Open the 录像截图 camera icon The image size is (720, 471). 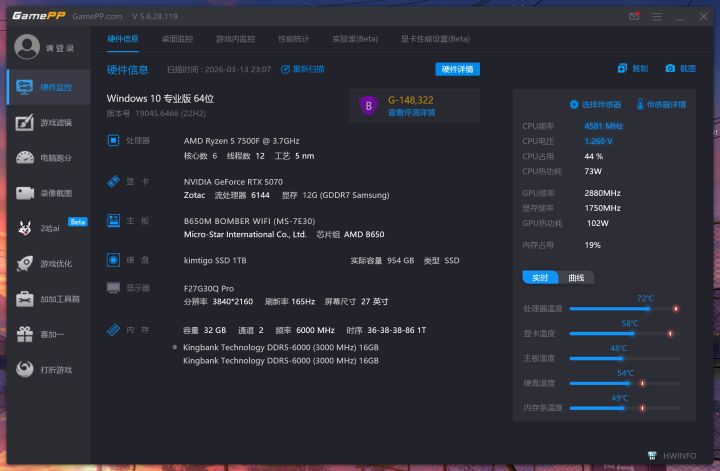(x=25, y=193)
